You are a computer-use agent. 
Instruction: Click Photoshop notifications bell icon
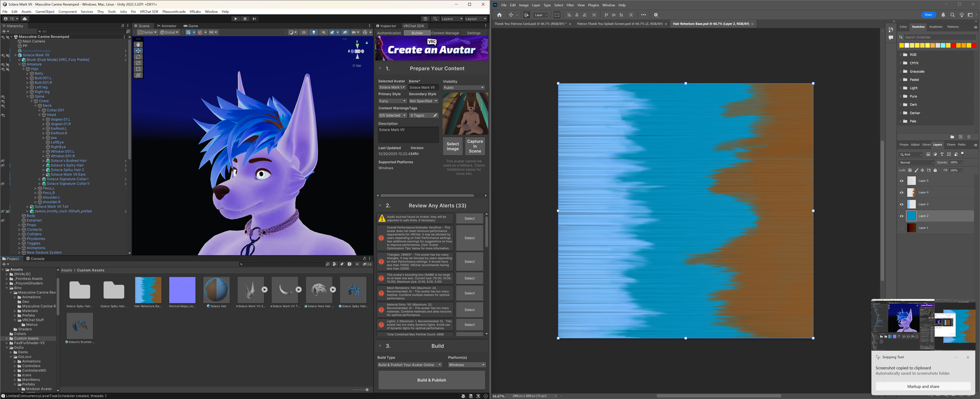point(943,15)
